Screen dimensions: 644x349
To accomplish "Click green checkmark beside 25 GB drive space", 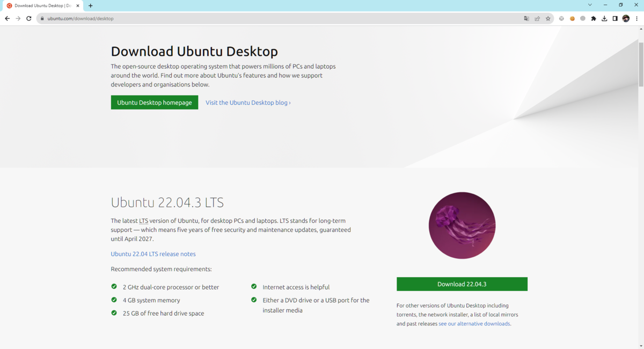I will coord(114,312).
